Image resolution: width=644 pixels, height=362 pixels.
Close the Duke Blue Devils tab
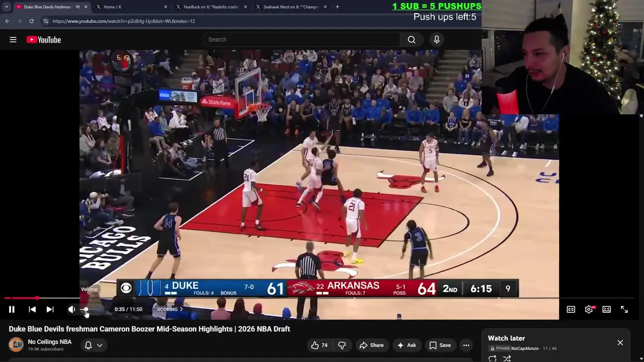tap(86, 7)
